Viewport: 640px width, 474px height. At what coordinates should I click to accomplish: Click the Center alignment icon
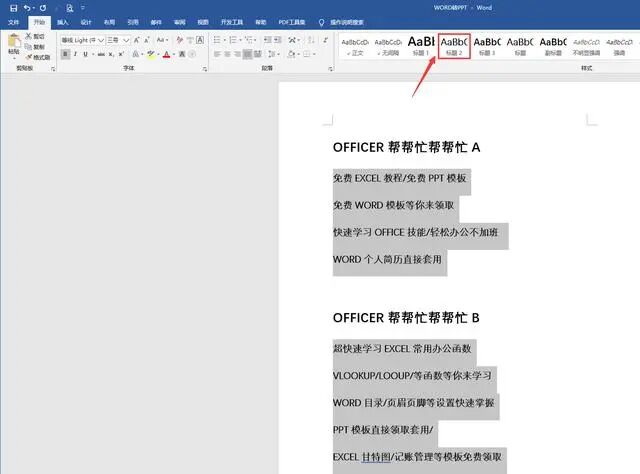point(227,54)
